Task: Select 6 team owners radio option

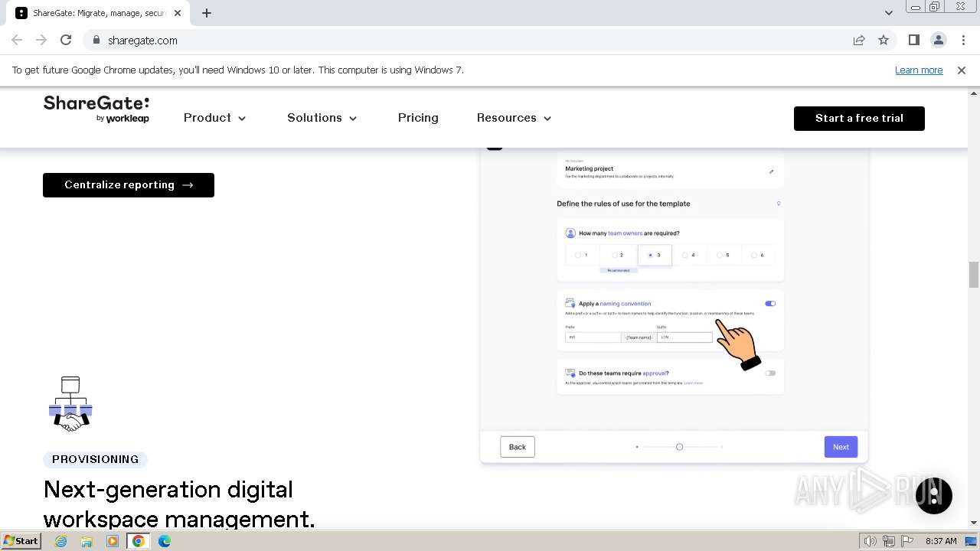Action: click(754, 255)
